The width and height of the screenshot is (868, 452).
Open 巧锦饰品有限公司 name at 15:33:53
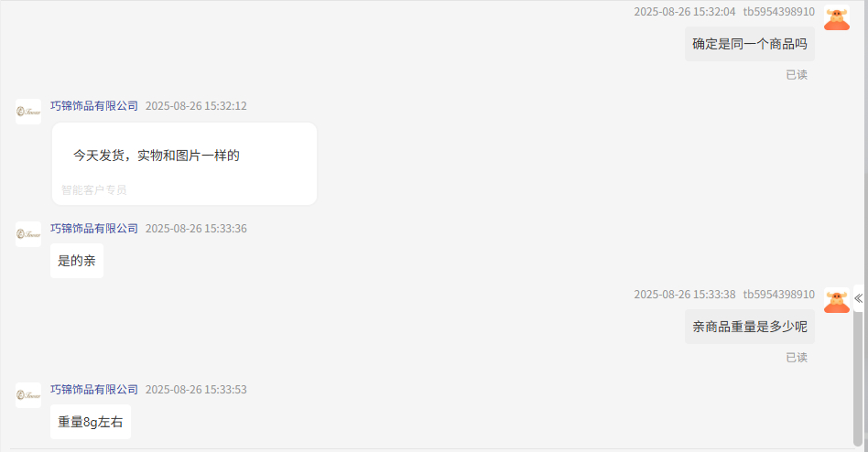click(94, 389)
